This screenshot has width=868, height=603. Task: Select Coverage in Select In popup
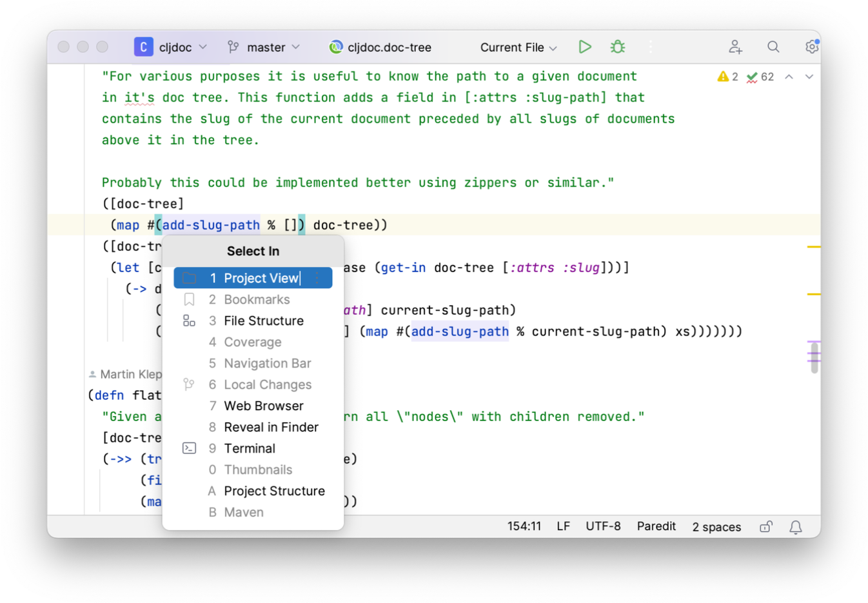(x=253, y=342)
